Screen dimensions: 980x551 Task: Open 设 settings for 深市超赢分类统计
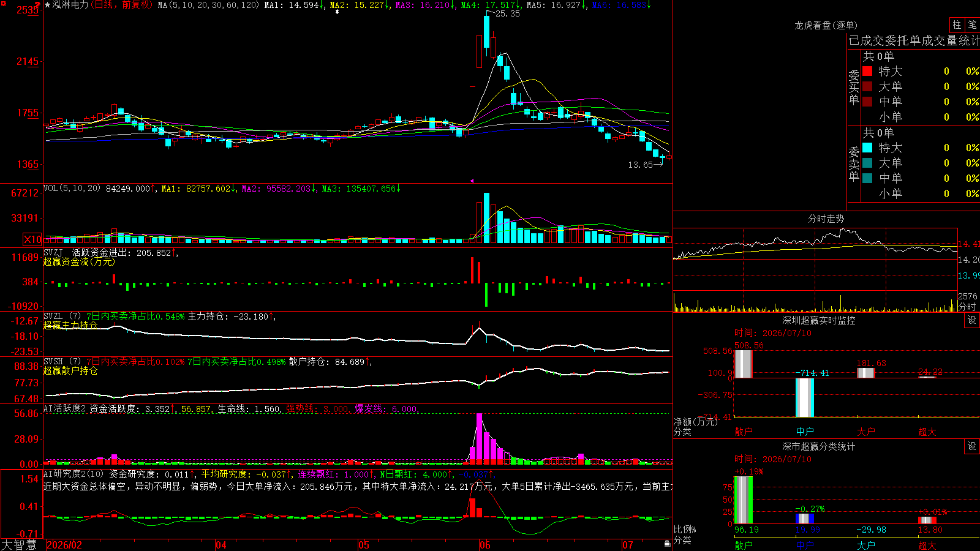pyautogui.click(x=972, y=446)
